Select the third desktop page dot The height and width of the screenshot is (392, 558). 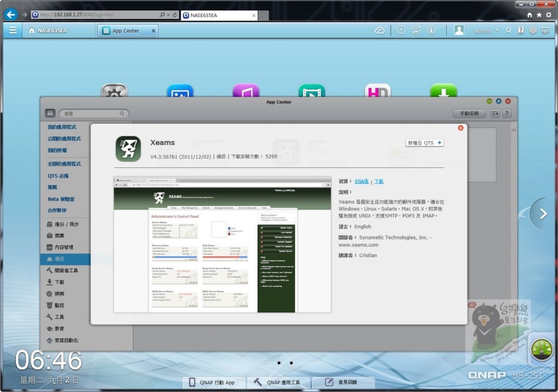292,363
